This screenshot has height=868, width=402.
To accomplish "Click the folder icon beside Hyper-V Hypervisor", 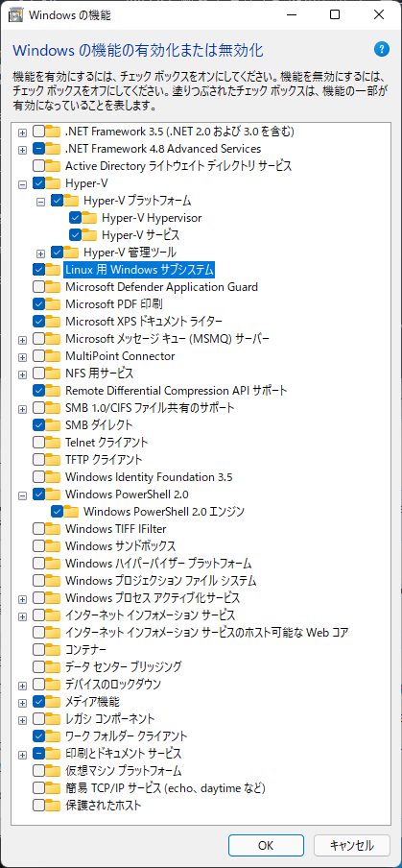I will point(89,218).
